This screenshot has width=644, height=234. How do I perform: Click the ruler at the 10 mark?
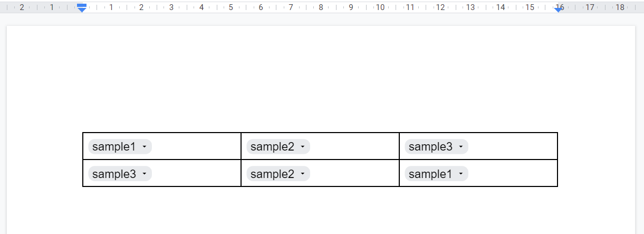coord(380,7)
